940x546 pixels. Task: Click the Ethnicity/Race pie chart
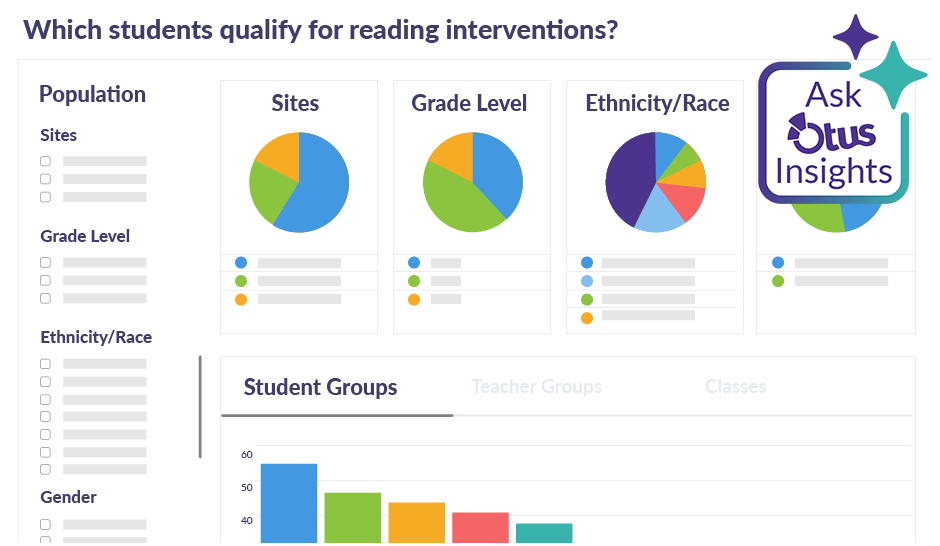[656, 182]
